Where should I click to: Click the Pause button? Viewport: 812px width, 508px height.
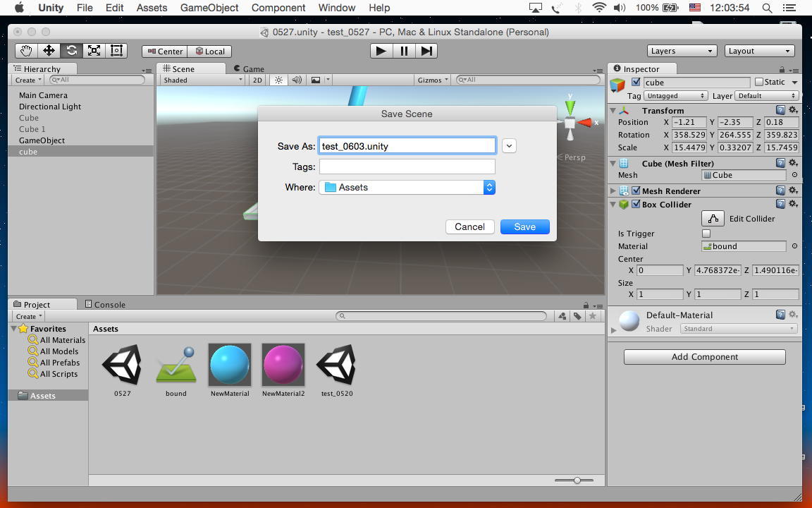point(404,51)
